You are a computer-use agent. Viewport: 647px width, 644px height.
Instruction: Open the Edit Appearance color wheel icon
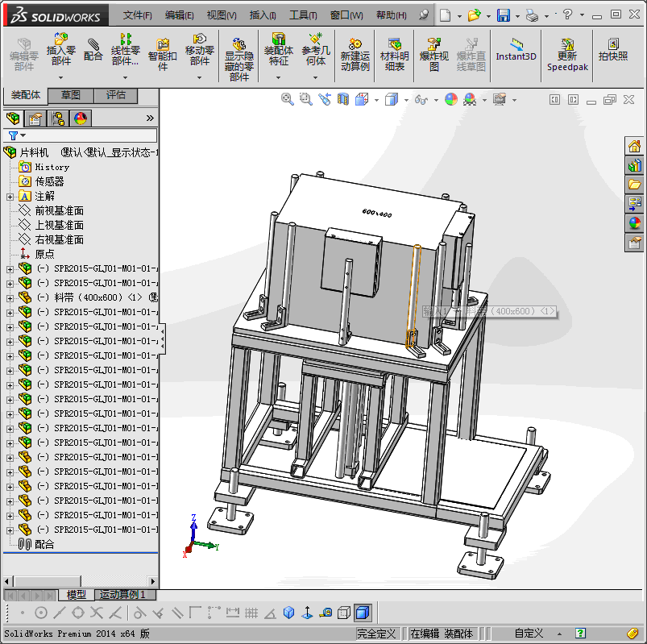click(x=450, y=99)
